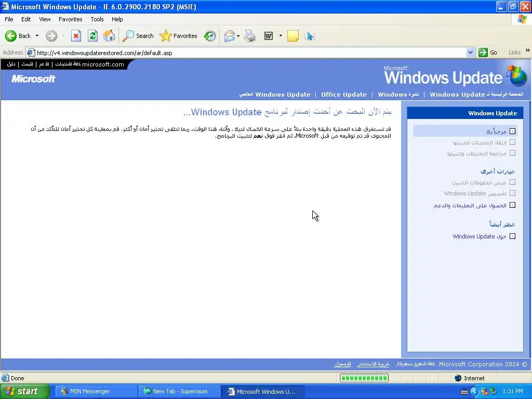Expand the Links toolbar chevron
This screenshot has height=399, width=532.
pyautogui.click(x=528, y=50)
